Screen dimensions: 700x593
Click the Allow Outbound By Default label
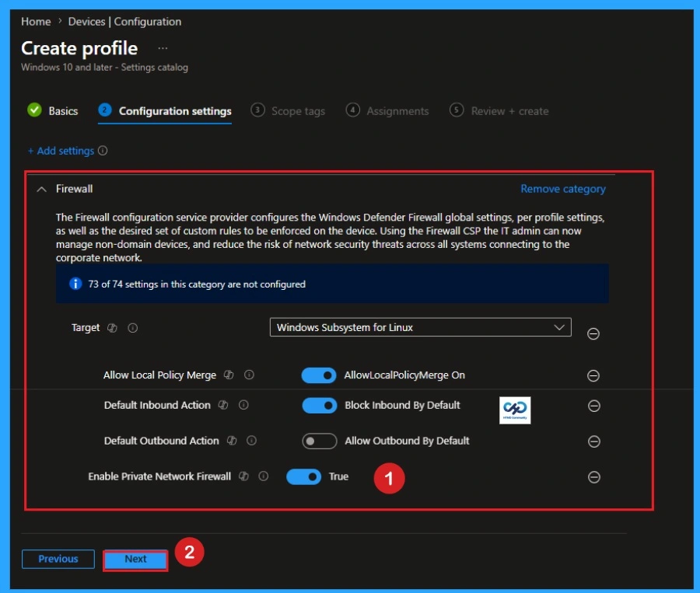click(x=407, y=441)
